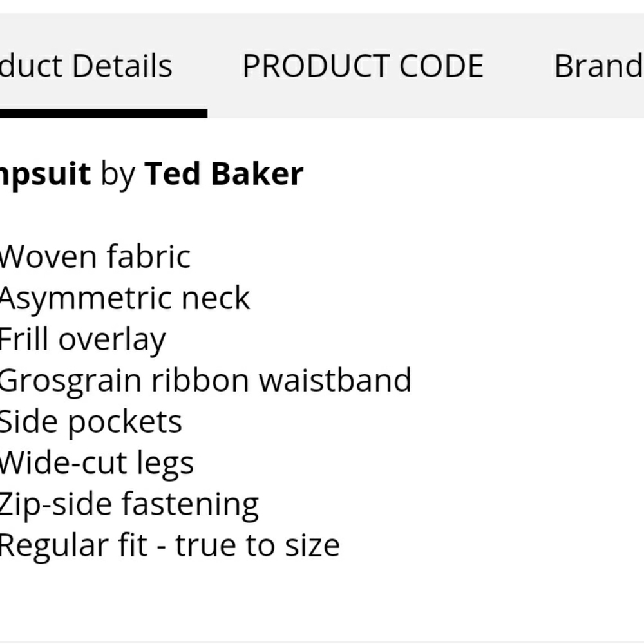This screenshot has width=644, height=644.
Task: Select the Asymmetric neck list item
Action: (124, 298)
